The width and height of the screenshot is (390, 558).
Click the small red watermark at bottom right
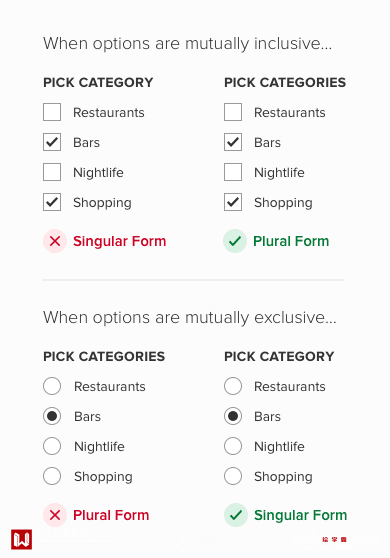334,539
